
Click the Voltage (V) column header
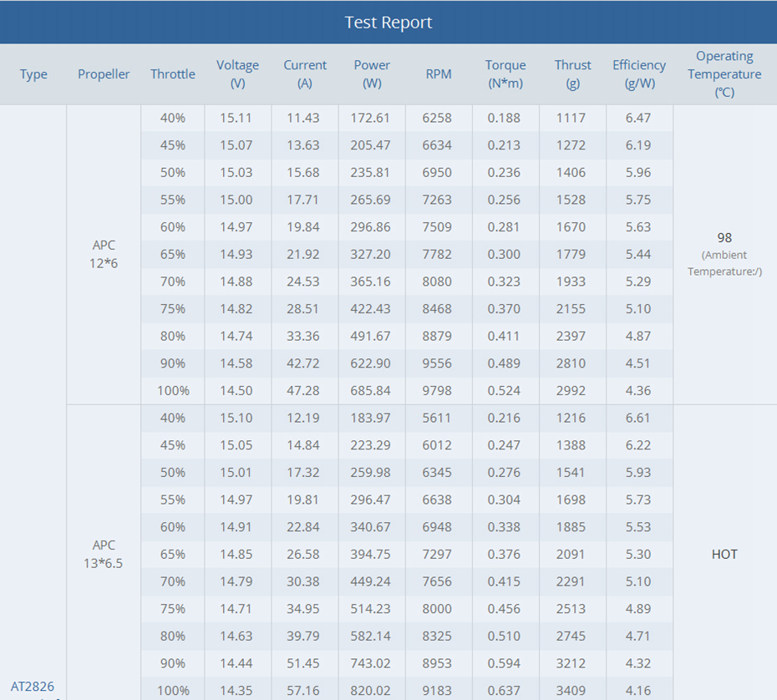pyautogui.click(x=238, y=74)
